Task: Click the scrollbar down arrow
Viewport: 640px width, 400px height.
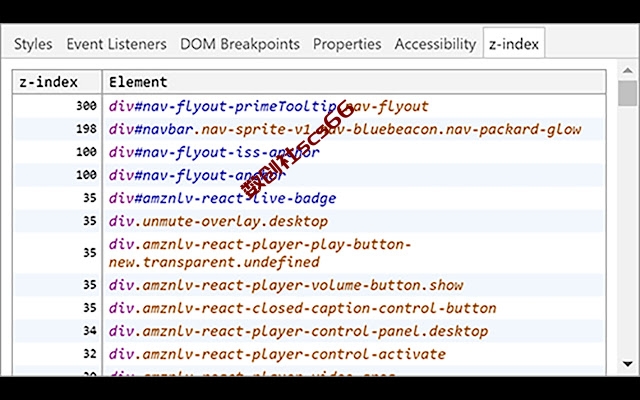Action: [627, 363]
